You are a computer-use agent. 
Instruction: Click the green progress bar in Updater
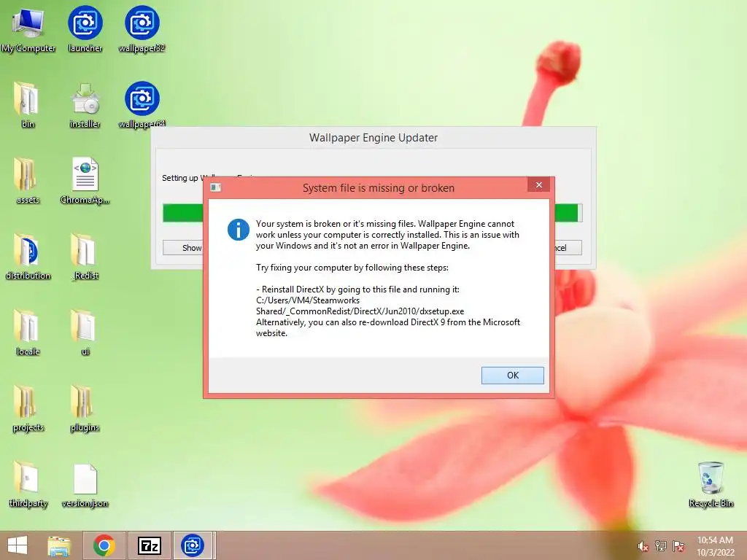(x=372, y=213)
